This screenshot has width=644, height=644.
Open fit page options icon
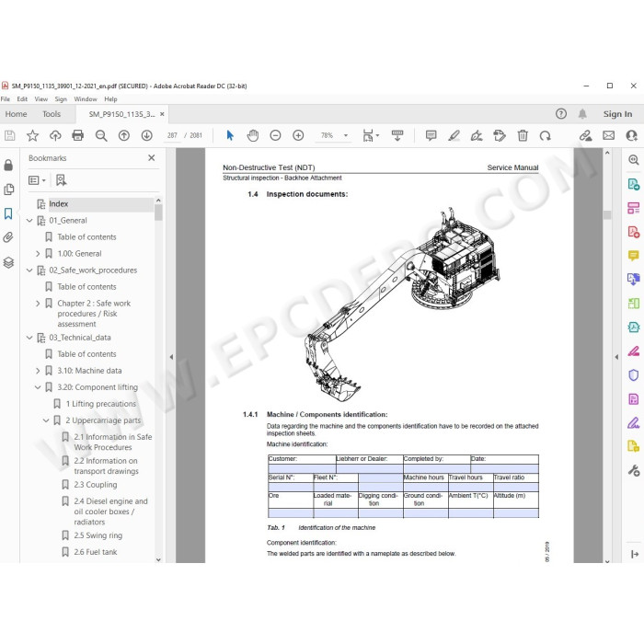(370, 135)
